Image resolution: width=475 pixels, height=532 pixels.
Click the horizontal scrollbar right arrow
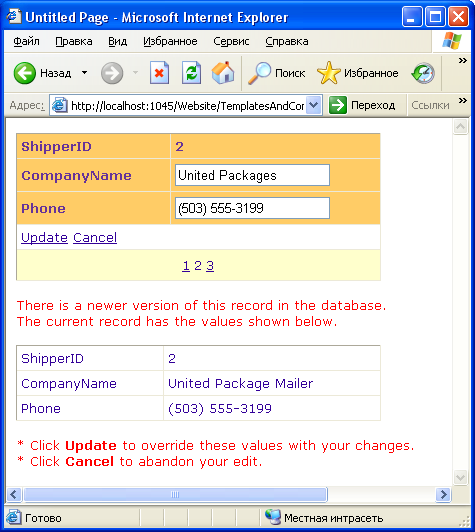(443, 494)
